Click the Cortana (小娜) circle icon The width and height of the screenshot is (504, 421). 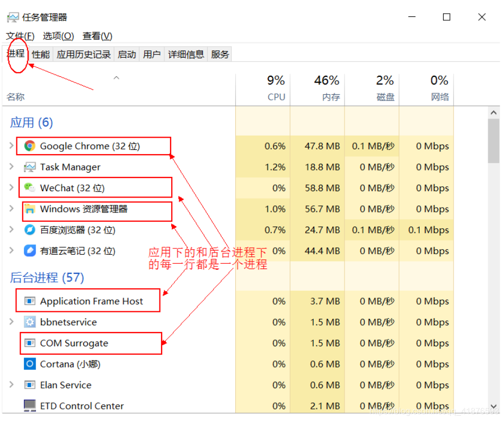(30, 364)
